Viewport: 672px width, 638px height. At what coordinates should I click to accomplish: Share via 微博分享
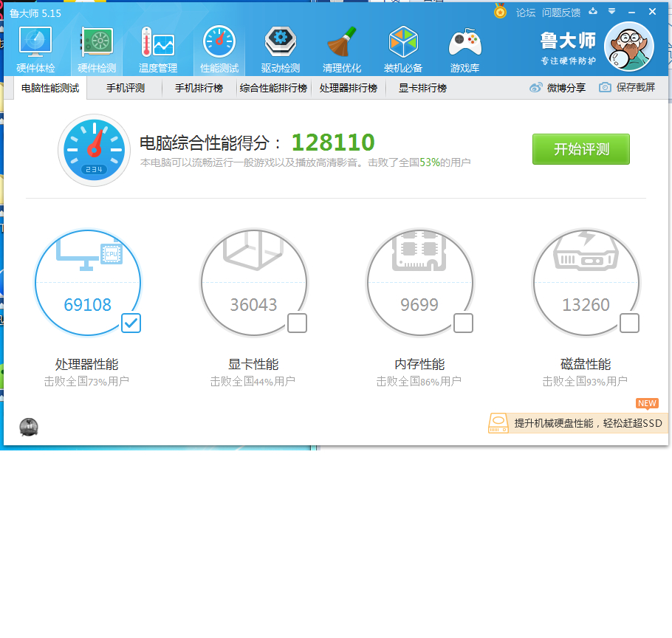[x=558, y=88]
